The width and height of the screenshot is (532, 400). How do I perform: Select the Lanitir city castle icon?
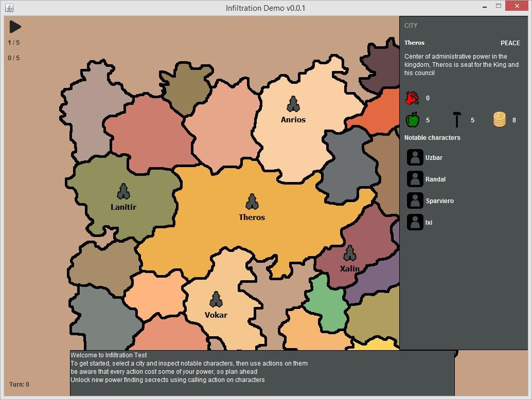[x=123, y=192]
